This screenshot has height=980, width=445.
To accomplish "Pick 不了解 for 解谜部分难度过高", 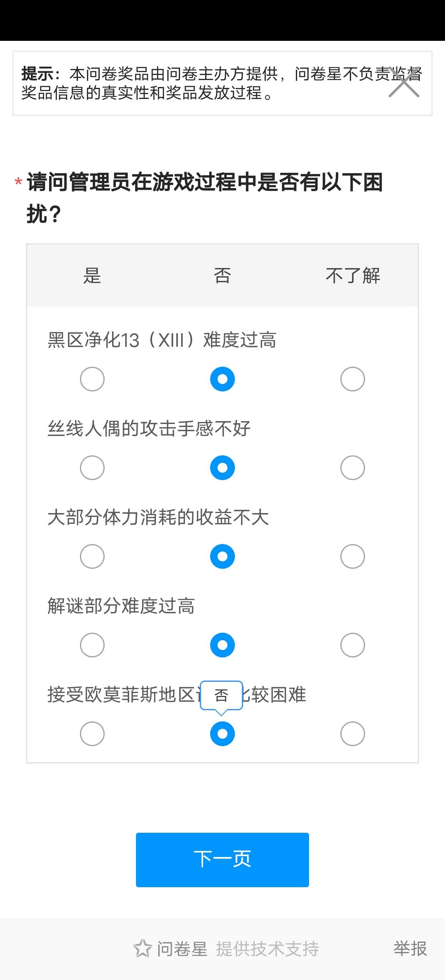I will (352, 645).
